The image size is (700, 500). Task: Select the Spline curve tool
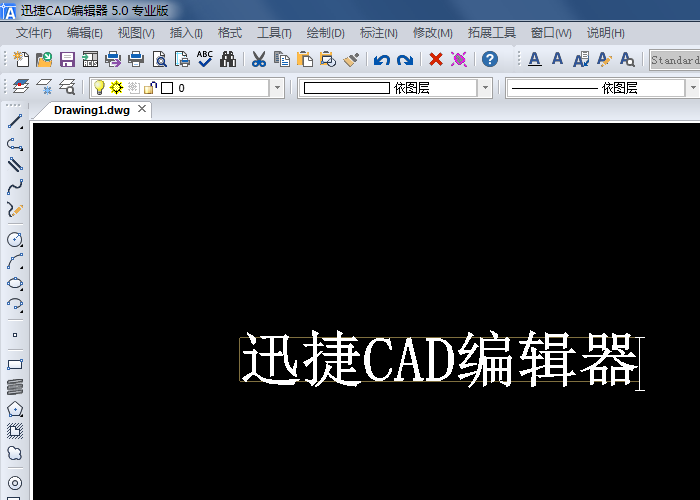pyautogui.click(x=15, y=187)
